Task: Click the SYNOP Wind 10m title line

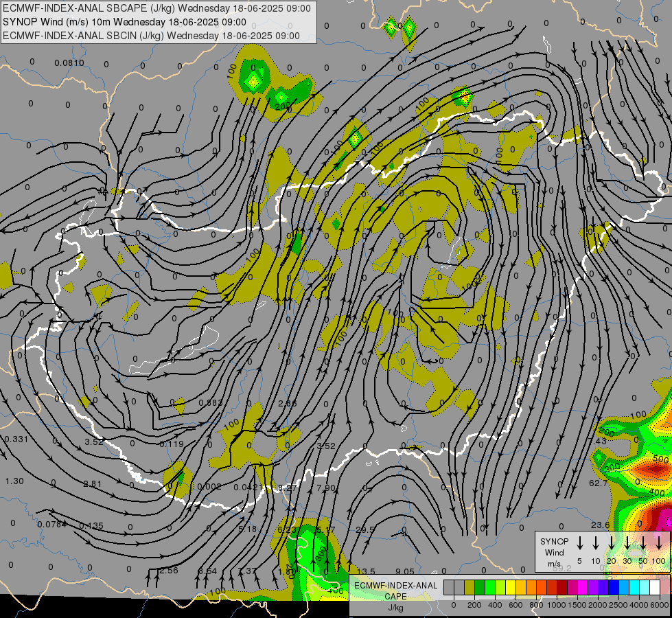Action: pos(124,22)
